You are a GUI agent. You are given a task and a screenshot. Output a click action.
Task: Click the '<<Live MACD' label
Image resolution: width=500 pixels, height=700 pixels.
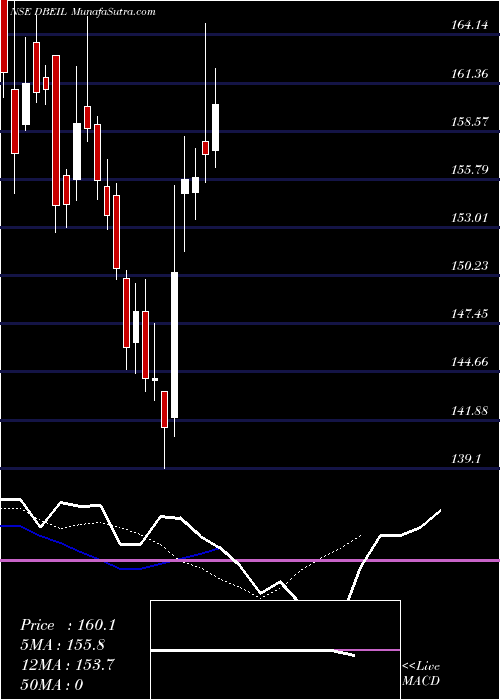click(x=421, y=674)
